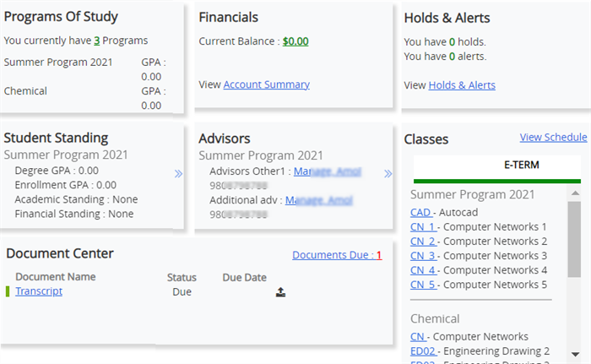Open the View Schedule link
The width and height of the screenshot is (591, 364).
(x=553, y=137)
